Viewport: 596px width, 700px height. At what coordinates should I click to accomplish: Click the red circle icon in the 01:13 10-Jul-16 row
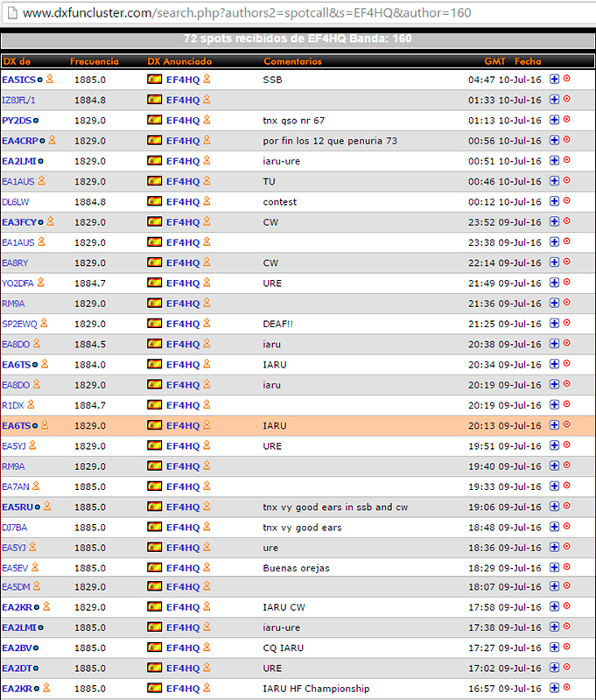coord(567,119)
